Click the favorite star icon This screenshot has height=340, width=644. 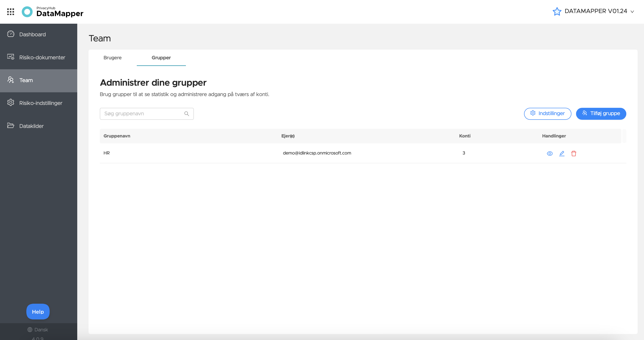click(x=557, y=11)
